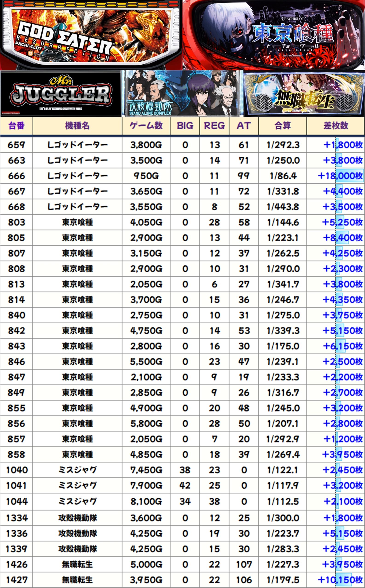Click 攻殻機動隊 name in row 1336
The image size is (365, 588).
77,534
